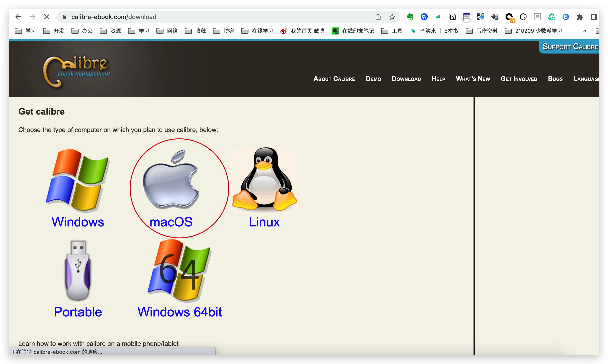
Task: Open the 博客 bookmark folder
Action: tap(224, 31)
